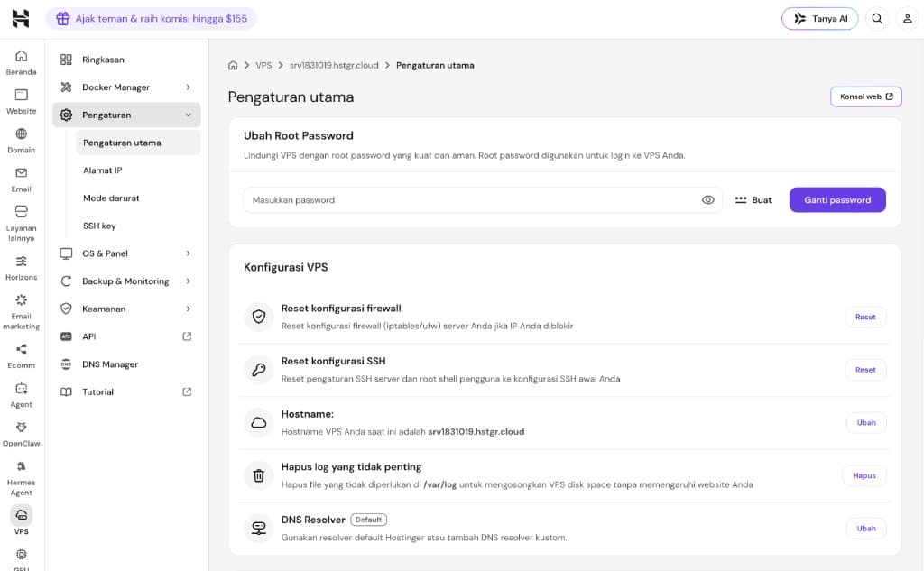Click the Hostname cloud icon
Image resolution: width=924 pixels, height=571 pixels.
pos(259,423)
